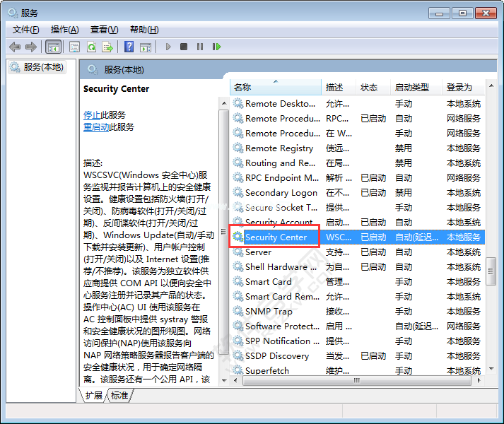
Task: Sort by the 描述 column header
Action: click(339, 87)
